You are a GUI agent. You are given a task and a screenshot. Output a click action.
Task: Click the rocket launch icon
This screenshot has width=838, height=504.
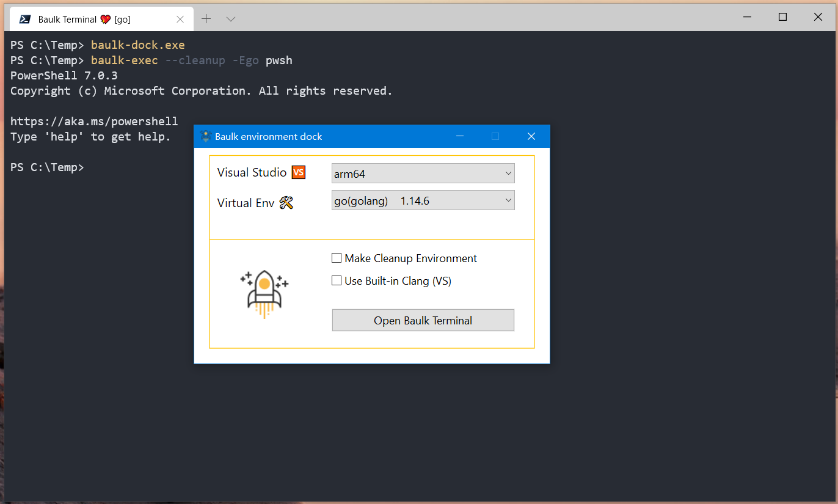coord(264,294)
